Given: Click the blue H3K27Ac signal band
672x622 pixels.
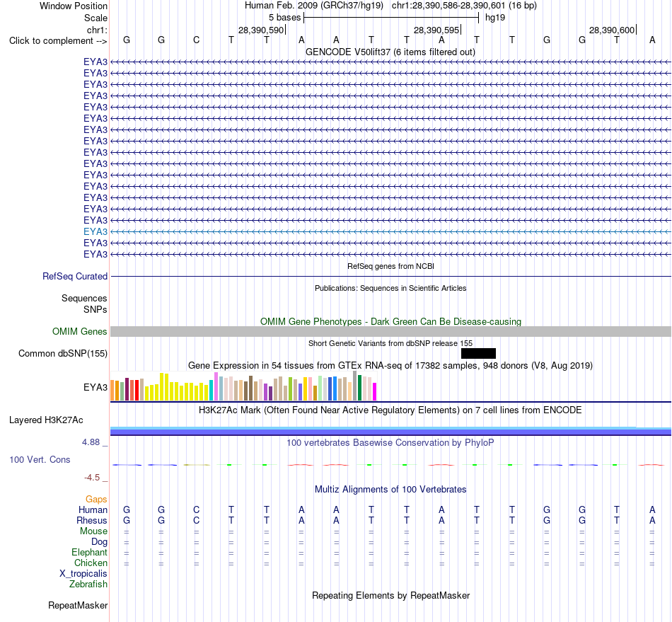Looking at the screenshot, I should pyautogui.click(x=391, y=431).
